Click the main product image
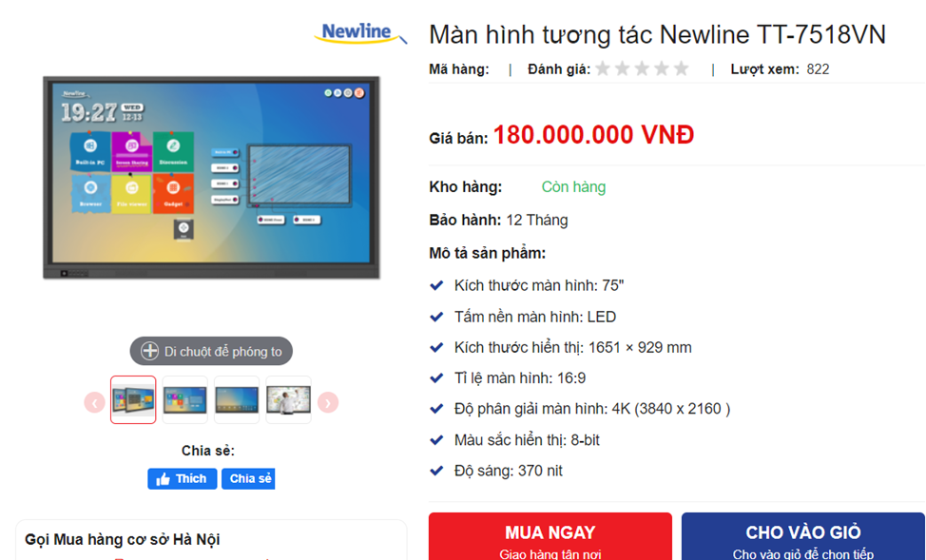 211,177
